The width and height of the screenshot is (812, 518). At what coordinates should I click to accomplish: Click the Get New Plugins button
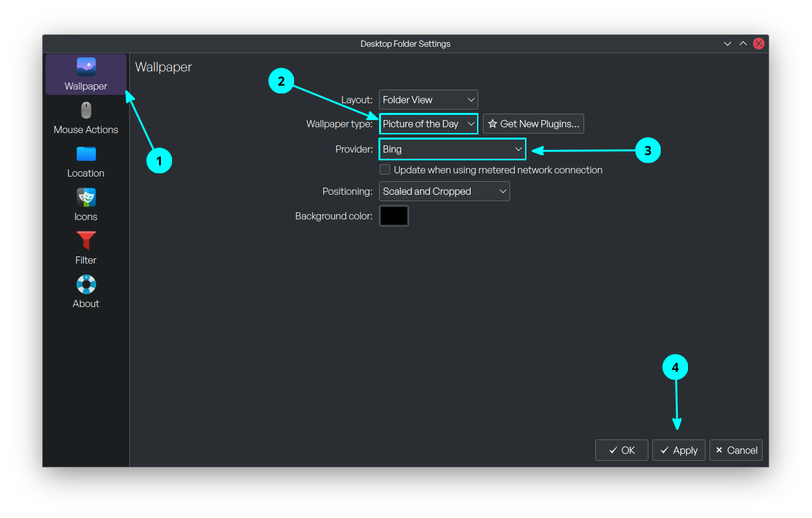(533, 124)
